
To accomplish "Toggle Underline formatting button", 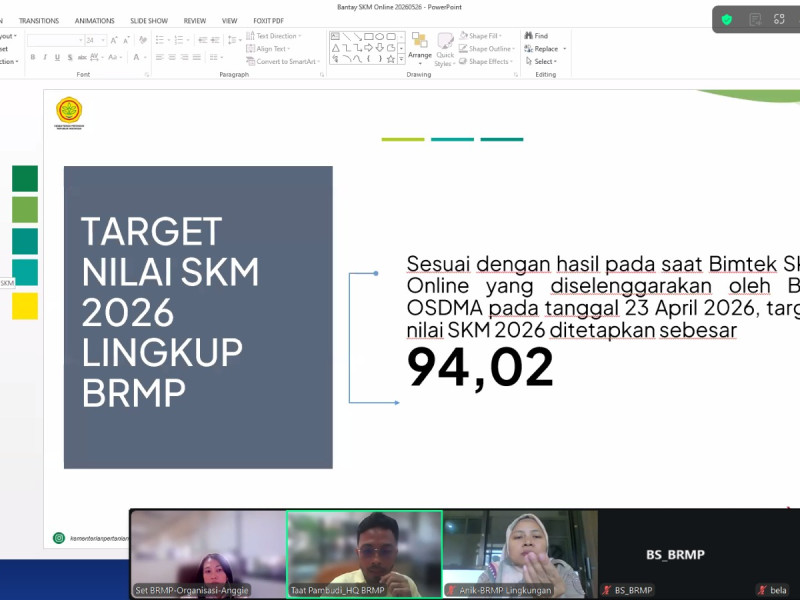I will (x=57, y=57).
